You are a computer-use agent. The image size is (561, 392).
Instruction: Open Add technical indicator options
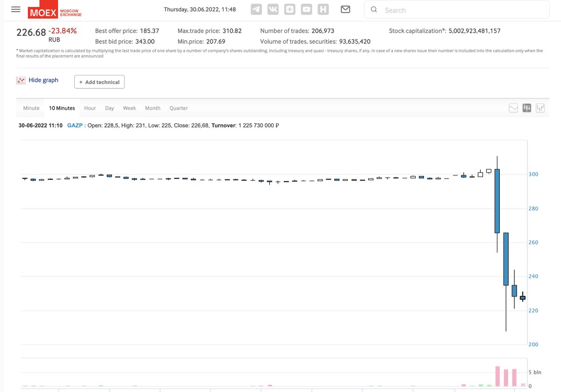99,82
